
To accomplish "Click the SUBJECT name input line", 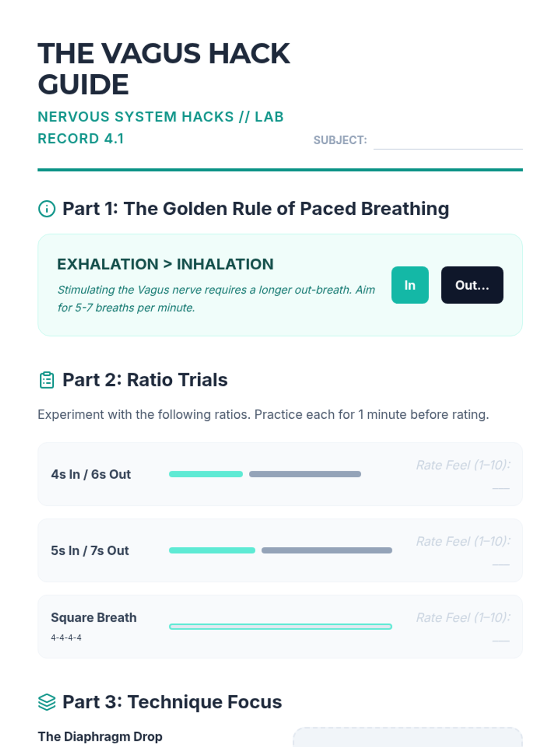I will (448, 141).
